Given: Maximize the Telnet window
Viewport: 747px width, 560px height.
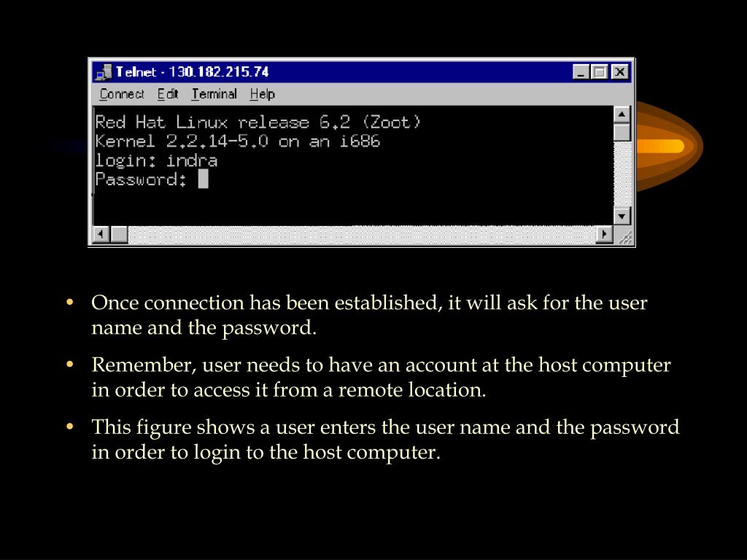Looking at the screenshot, I should coord(599,72).
